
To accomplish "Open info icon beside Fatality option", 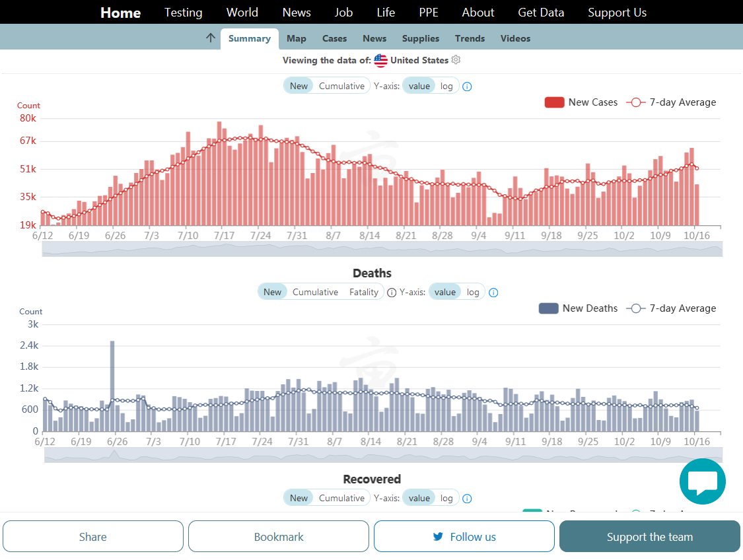I will tap(392, 293).
